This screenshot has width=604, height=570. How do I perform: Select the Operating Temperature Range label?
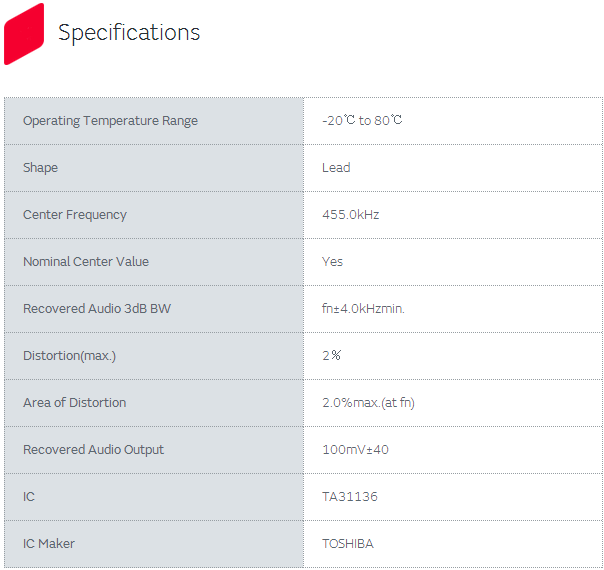pos(110,121)
